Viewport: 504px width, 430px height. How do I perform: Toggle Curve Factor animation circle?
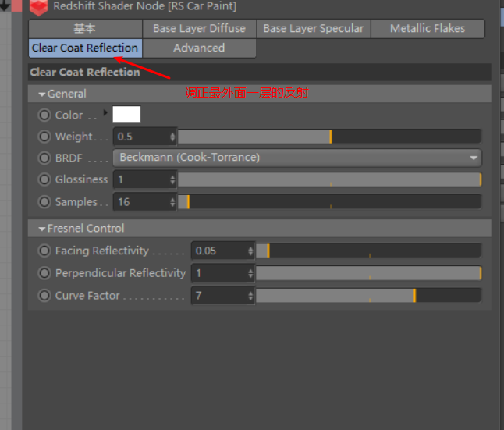tap(44, 296)
